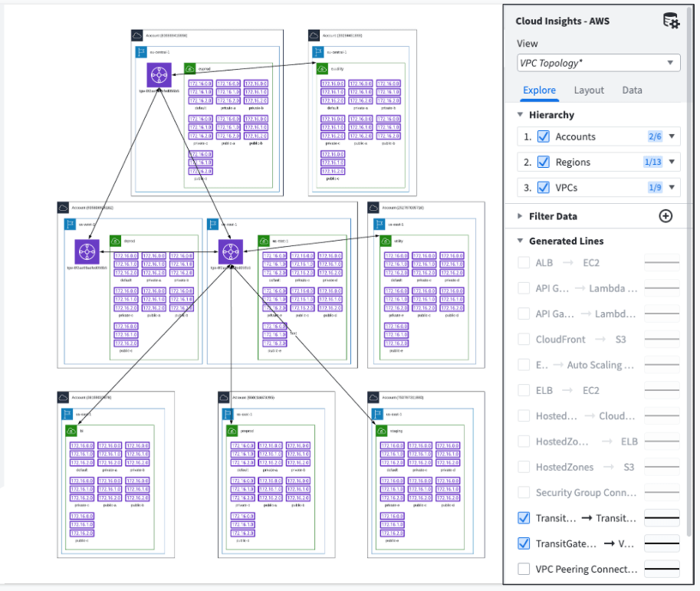The image size is (700, 591).
Task: Switch to the Explore tab
Action: click(x=539, y=90)
